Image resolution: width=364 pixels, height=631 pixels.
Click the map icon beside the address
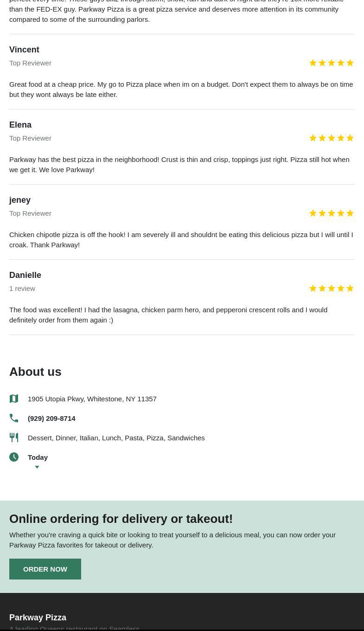(14, 399)
